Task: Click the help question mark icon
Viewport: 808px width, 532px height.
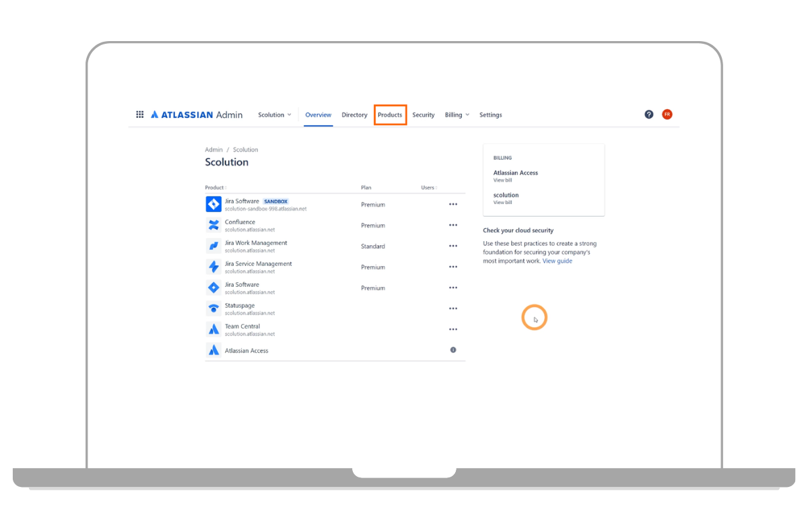Action: point(648,114)
